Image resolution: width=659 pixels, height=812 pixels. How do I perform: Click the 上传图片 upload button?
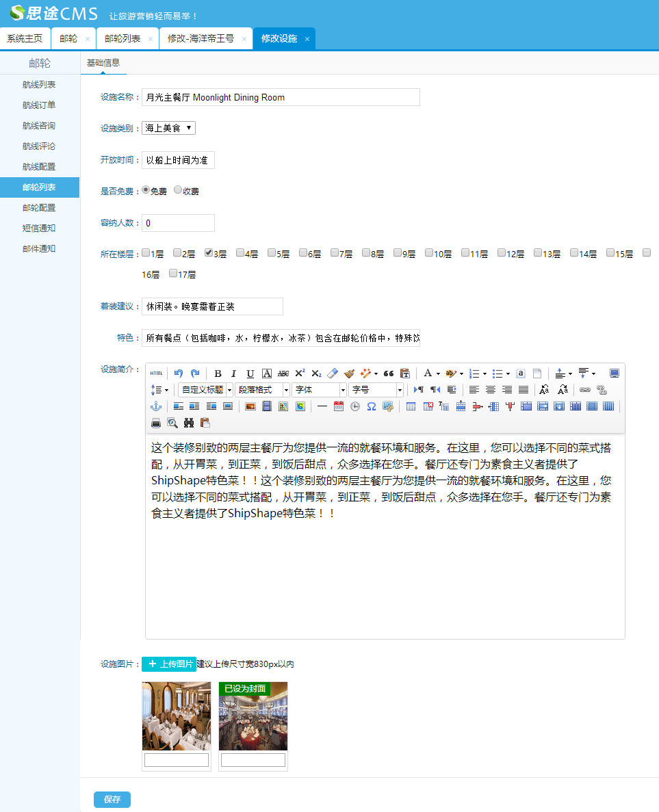click(169, 664)
